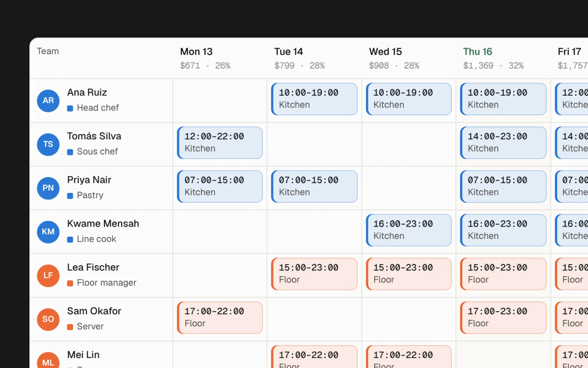Image resolution: width=588 pixels, height=368 pixels.
Task: Click the name Sam Okafor
Action: click(94, 311)
